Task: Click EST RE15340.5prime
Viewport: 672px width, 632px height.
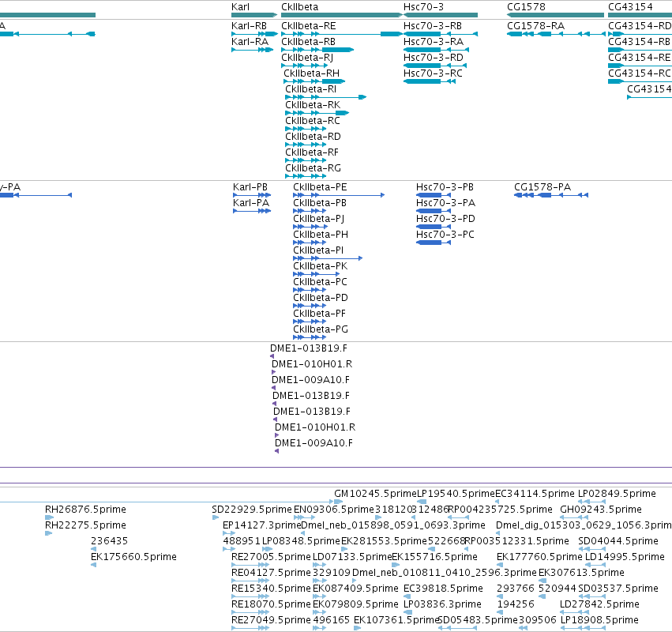Action: pos(272,589)
